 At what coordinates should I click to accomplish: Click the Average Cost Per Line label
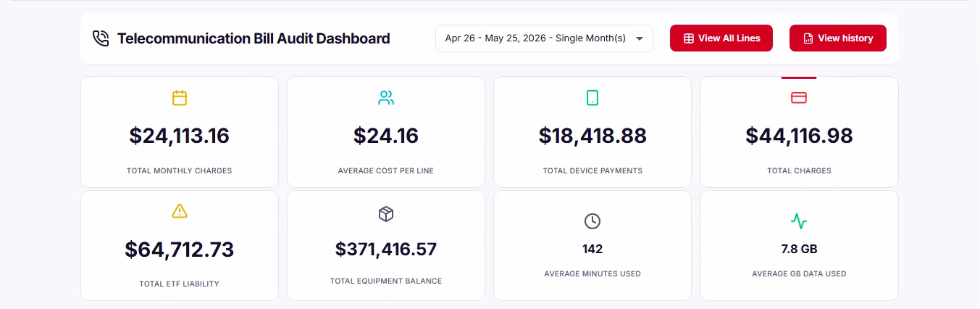[x=386, y=171]
